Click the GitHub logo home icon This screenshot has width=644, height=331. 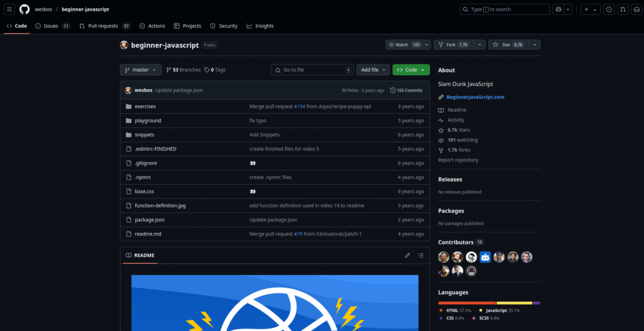[x=25, y=9]
